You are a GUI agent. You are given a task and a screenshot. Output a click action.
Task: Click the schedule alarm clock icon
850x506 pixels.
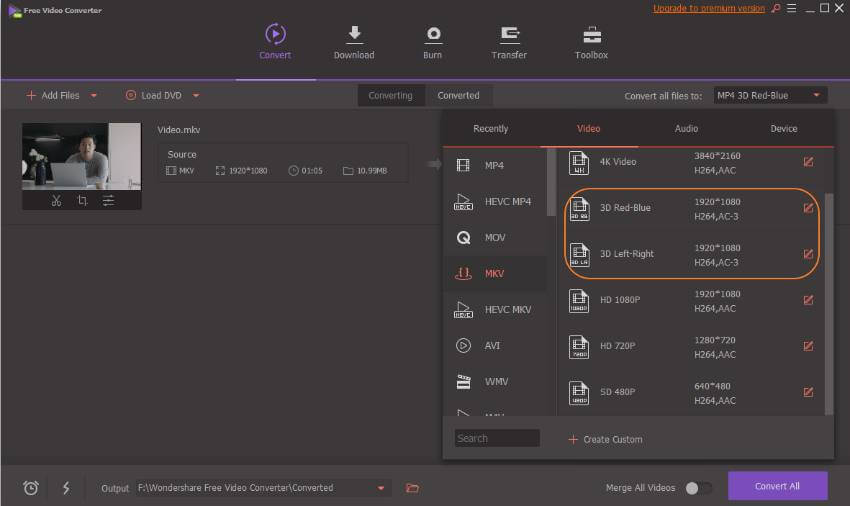click(x=31, y=488)
